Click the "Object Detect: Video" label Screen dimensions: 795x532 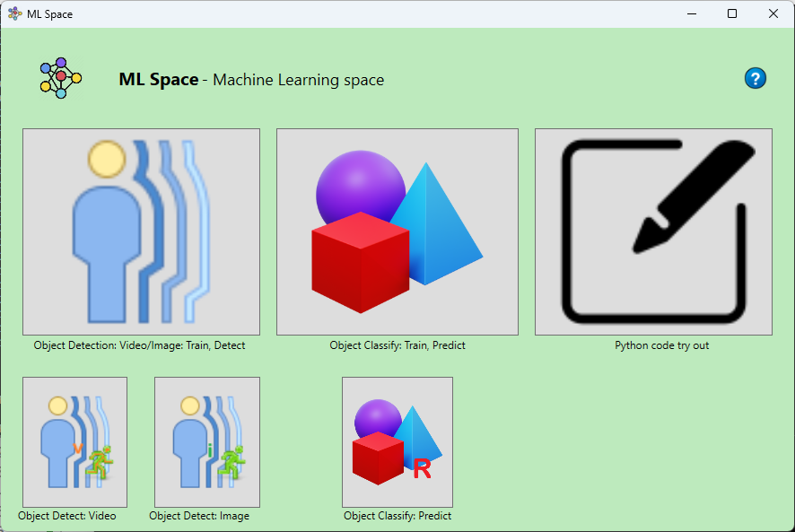[x=67, y=516]
